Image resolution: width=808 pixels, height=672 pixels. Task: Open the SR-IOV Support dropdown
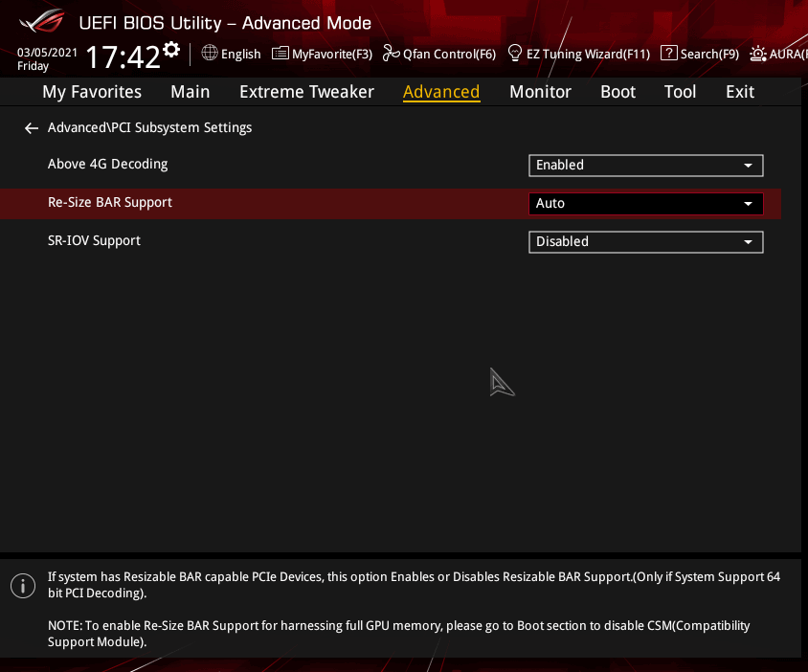645,241
